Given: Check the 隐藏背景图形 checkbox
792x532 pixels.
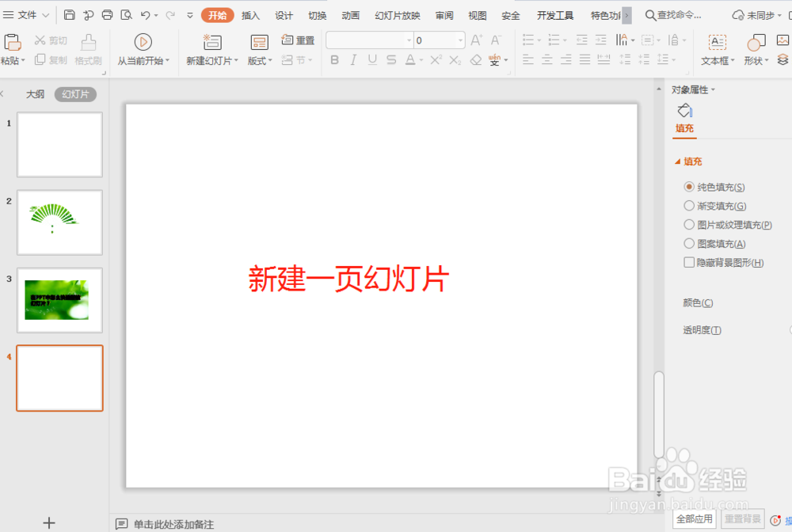Looking at the screenshot, I should point(688,262).
